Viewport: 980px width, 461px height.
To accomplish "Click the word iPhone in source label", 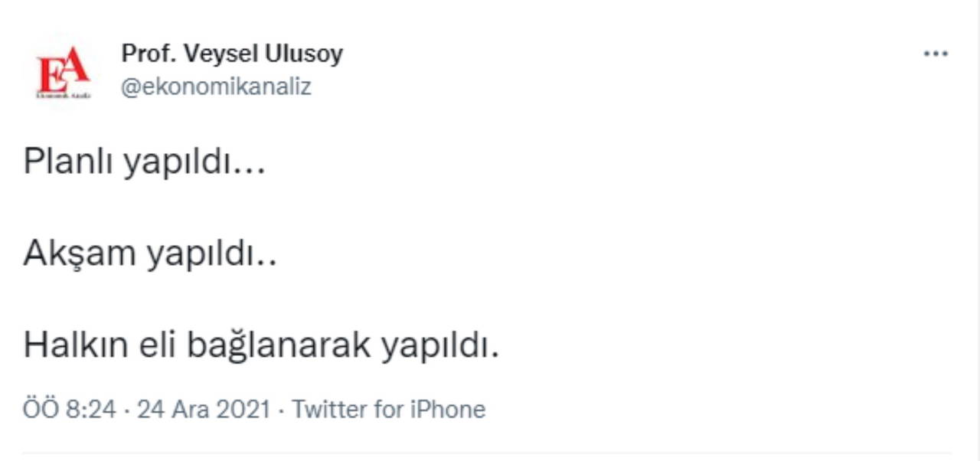I will 448,410.
